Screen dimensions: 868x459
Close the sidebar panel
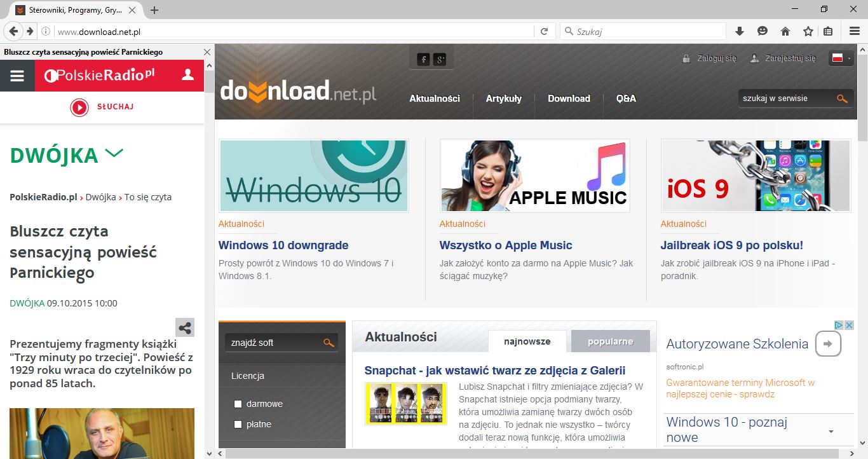207,52
